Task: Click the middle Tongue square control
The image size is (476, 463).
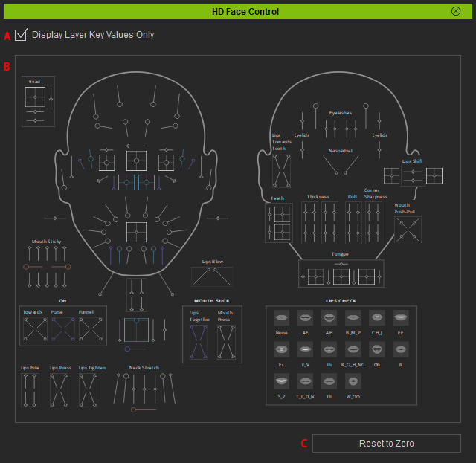Action: coord(341,276)
